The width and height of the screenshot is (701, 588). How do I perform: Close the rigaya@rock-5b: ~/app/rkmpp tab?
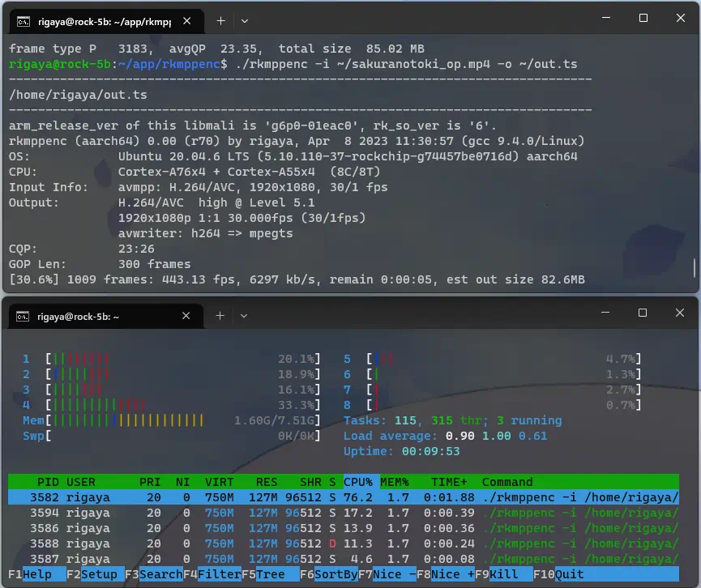point(187,21)
